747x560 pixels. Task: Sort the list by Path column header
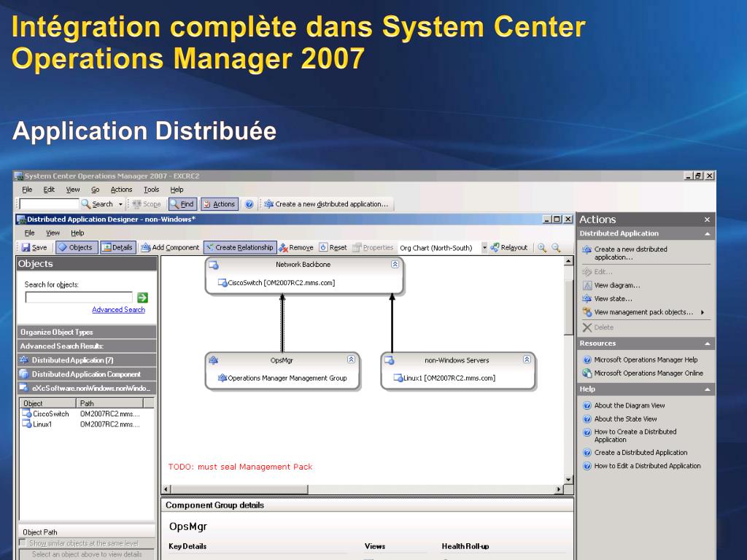tap(109, 403)
